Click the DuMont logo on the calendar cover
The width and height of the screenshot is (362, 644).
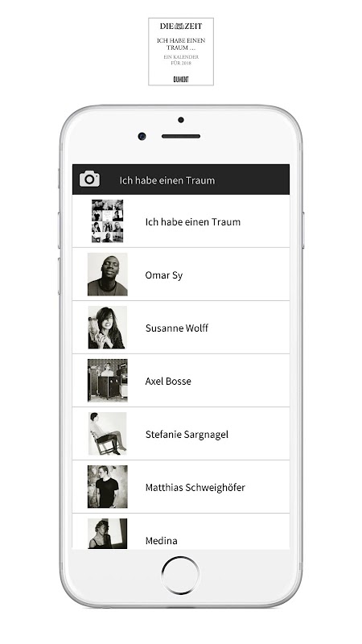click(181, 79)
